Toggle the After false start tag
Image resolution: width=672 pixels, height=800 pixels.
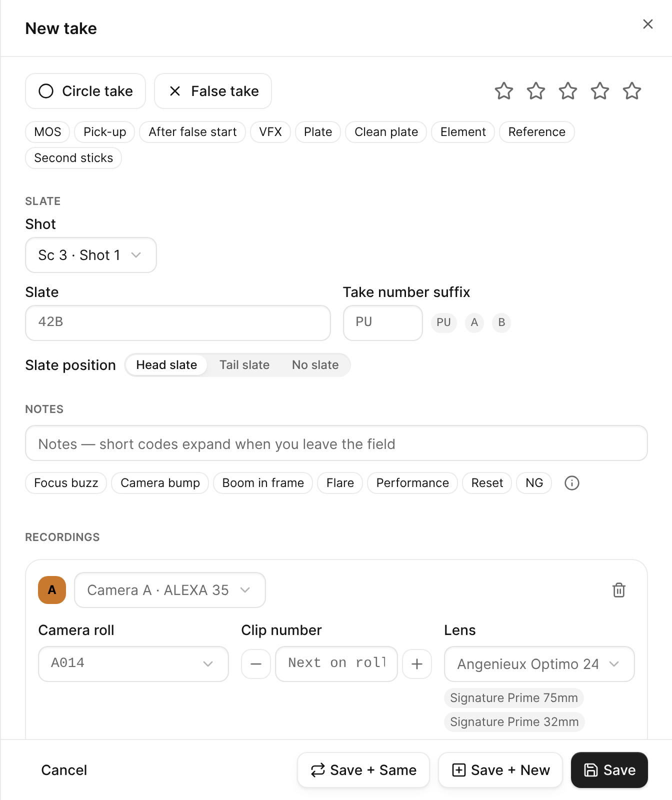(192, 132)
